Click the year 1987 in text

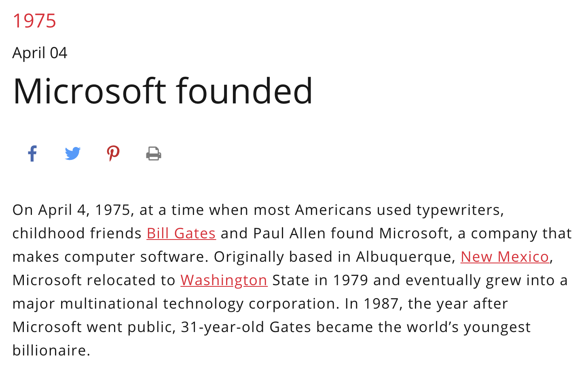[381, 304]
